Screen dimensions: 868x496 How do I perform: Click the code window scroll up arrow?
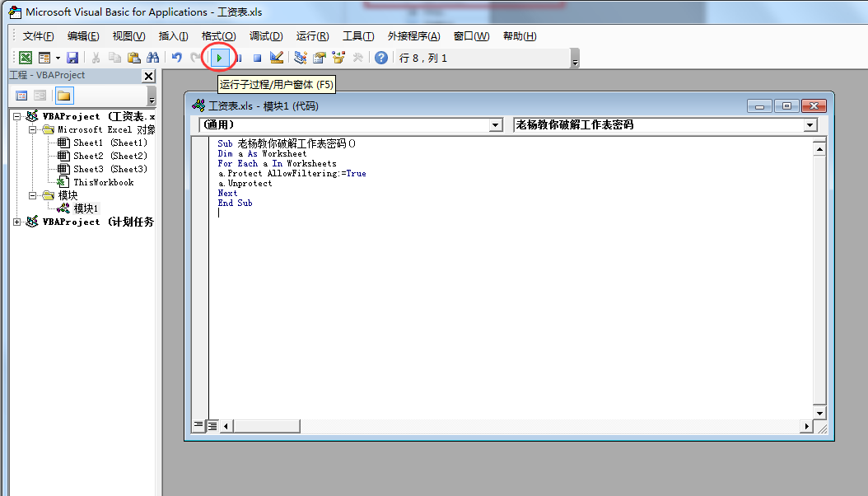point(819,149)
